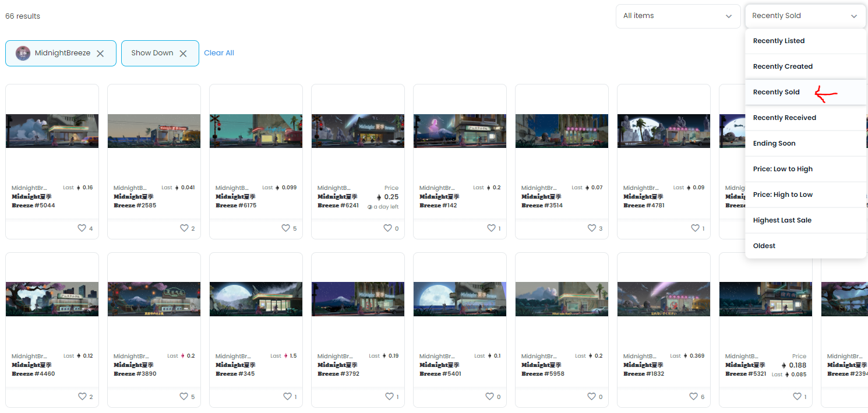868x413 pixels.
Task: Open Midnight Breeze #2585 thumbnail
Action: 154,131
